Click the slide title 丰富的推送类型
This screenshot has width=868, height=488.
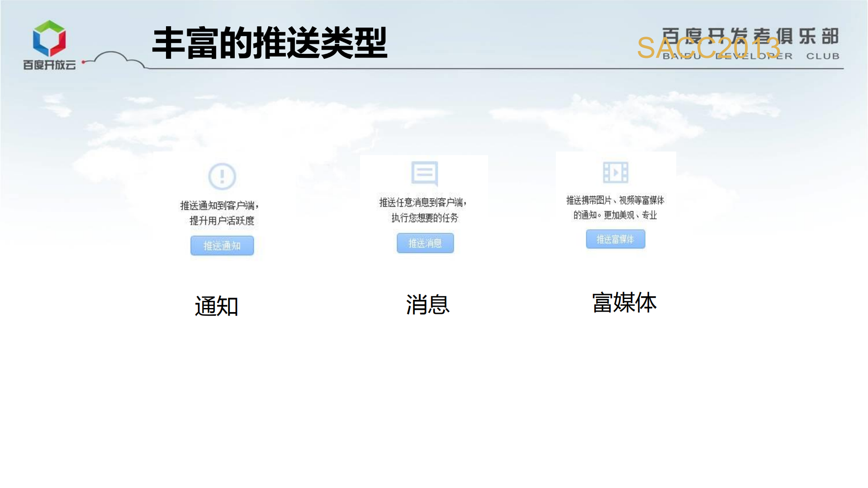(x=270, y=43)
